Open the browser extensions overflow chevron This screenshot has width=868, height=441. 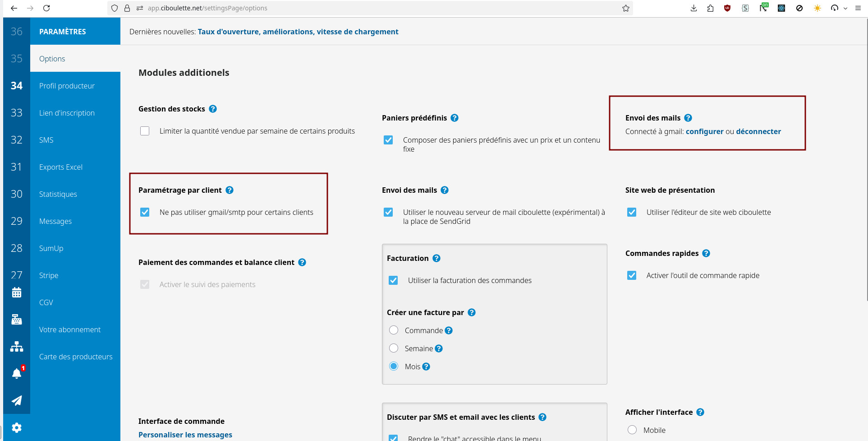(845, 8)
